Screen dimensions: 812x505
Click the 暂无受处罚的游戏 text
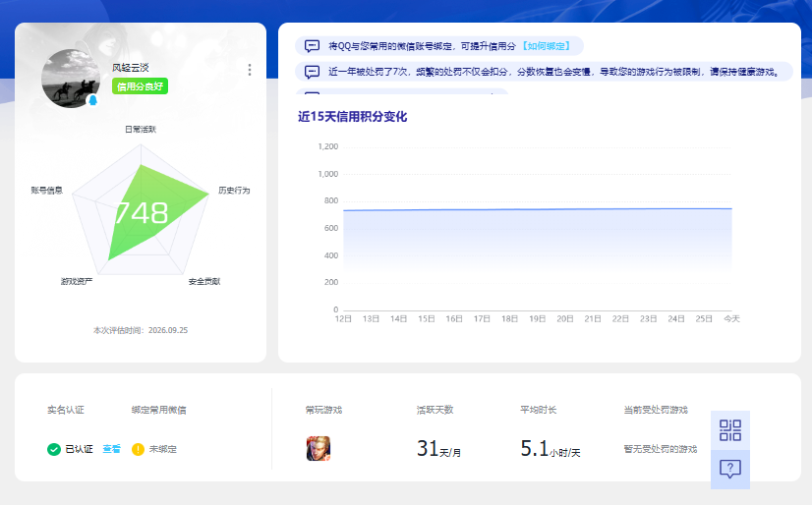coord(661,449)
